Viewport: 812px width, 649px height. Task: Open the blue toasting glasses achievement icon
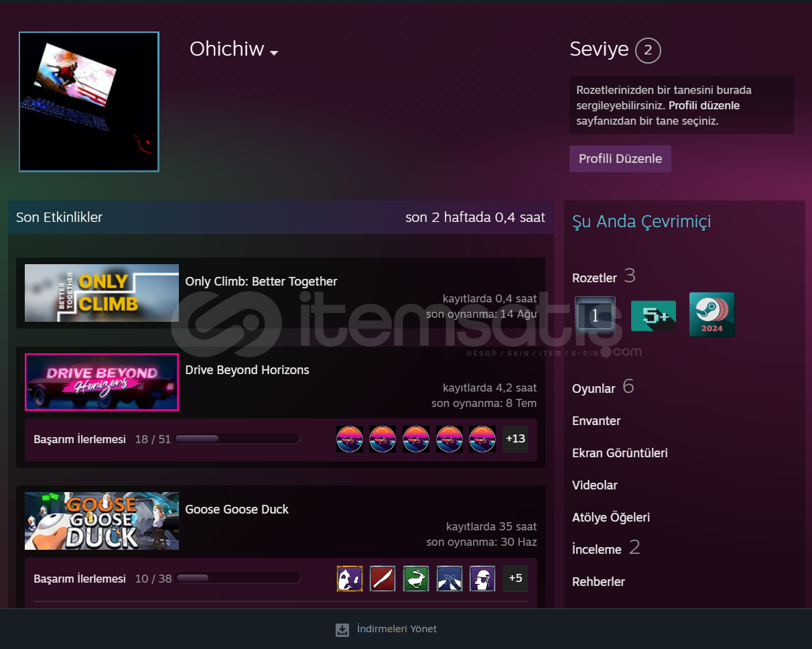(450, 579)
